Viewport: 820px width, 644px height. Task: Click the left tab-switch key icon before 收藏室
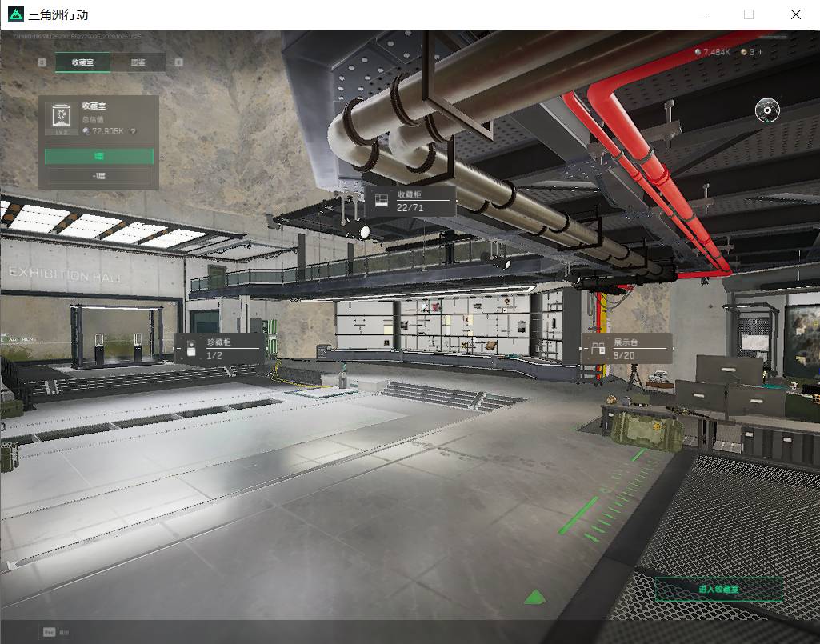(x=42, y=62)
